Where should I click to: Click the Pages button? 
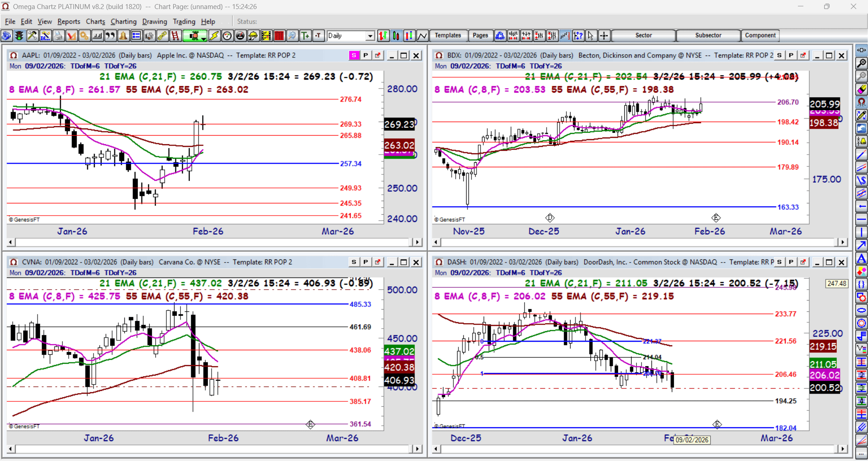480,36
